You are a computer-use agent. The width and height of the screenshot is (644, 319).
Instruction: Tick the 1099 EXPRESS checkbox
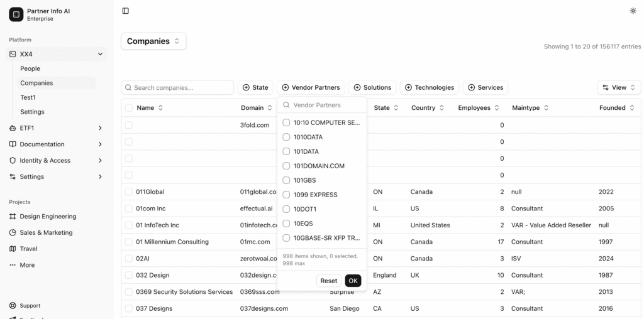coord(287,195)
